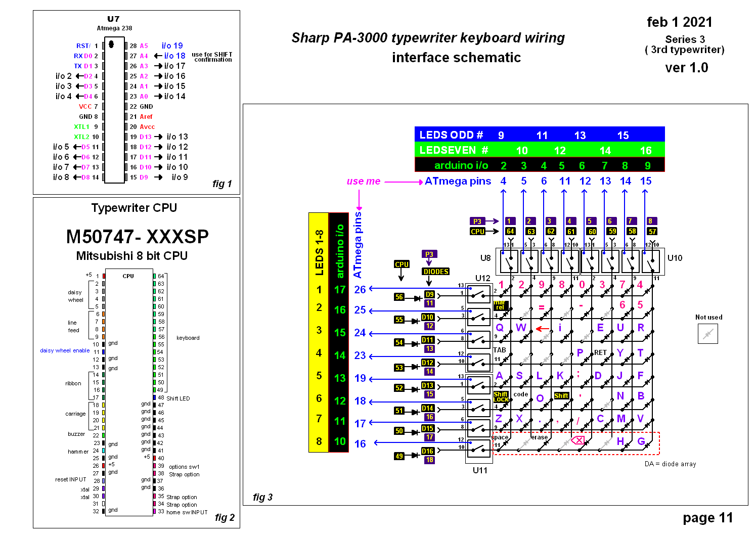Click 'DA = diode array' note

pyautogui.click(x=670, y=464)
